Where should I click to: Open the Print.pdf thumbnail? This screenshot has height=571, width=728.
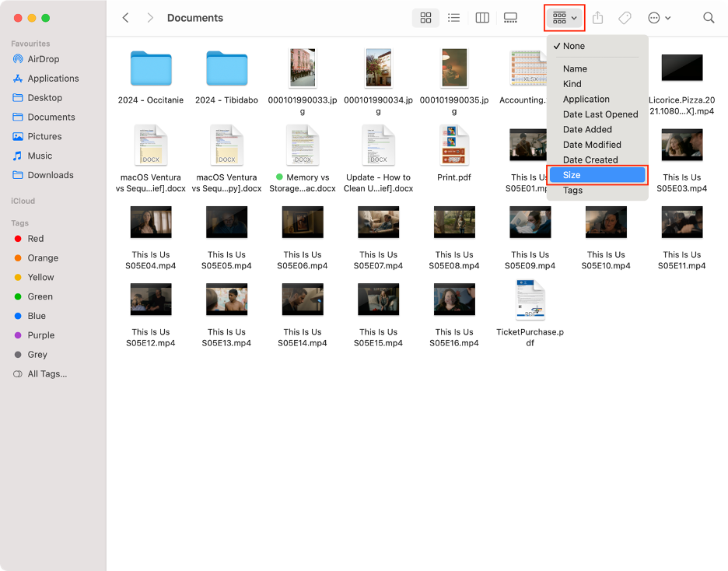point(453,145)
